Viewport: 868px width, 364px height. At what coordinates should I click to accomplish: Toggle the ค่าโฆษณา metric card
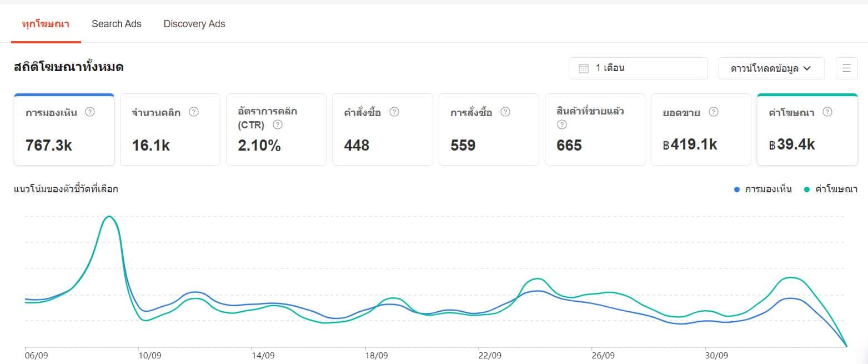click(x=807, y=130)
